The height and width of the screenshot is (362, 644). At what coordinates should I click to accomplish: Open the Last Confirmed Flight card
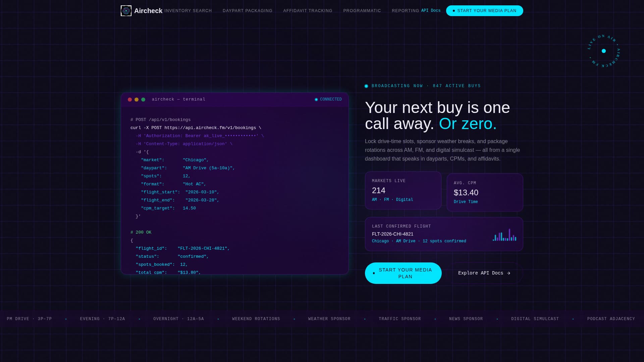(444, 234)
